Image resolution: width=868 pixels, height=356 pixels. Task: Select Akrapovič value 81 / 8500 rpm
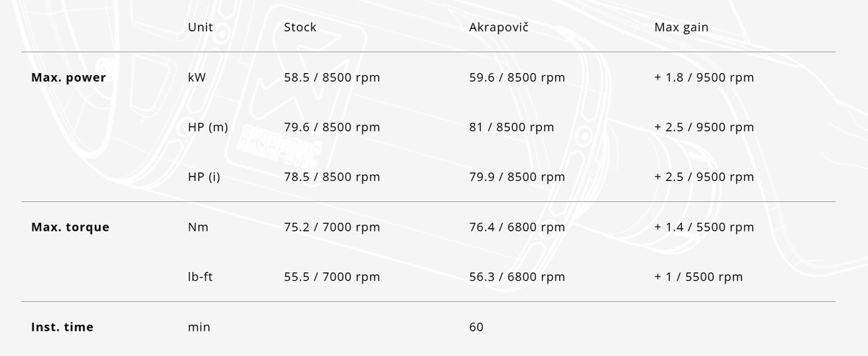pyautogui.click(x=511, y=127)
